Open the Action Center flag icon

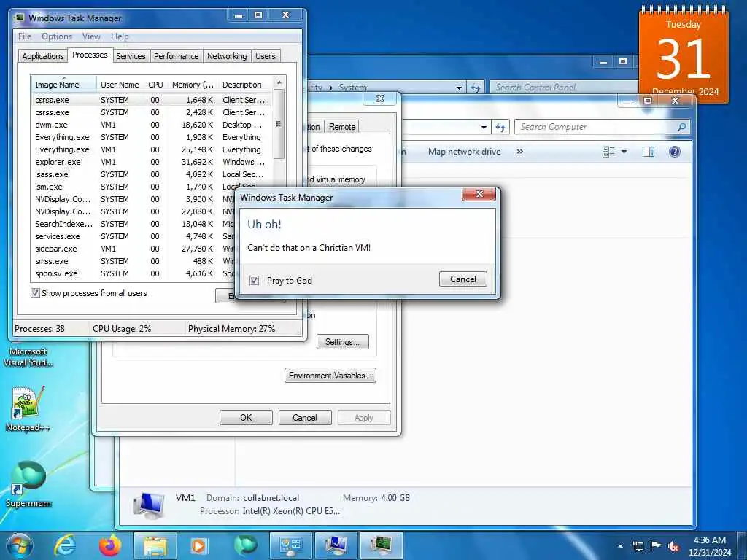click(656, 546)
